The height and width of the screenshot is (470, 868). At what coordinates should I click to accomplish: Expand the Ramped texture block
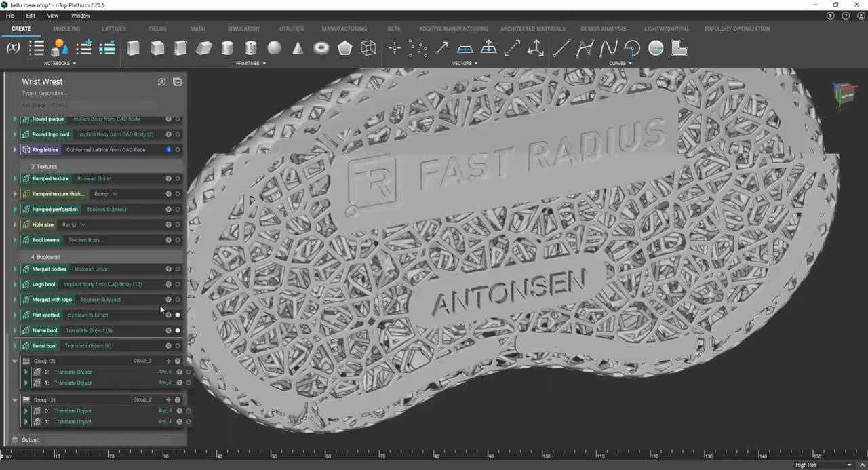tap(15, 178)
